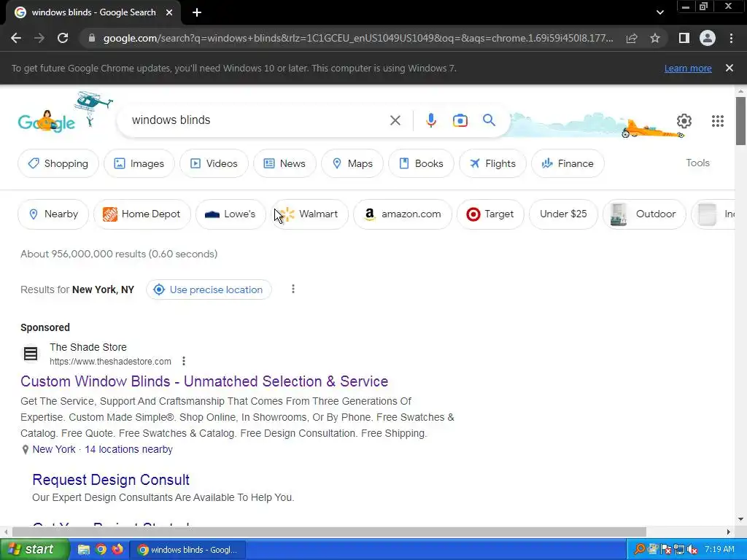
Task: Go forward with the forward arrow
Action: point(39,38)
